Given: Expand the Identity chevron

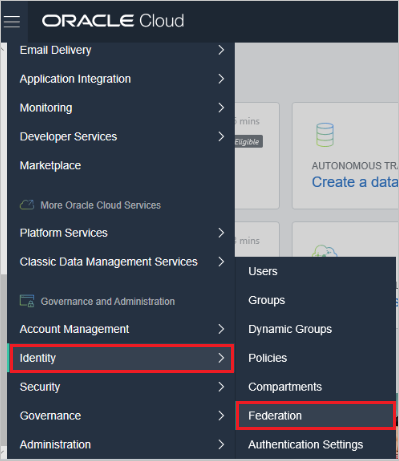Looking at the screenshot, I should coord(221,358).
